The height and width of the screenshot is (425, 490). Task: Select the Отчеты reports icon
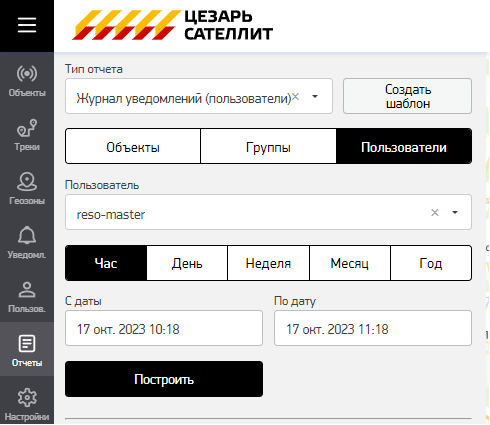point(27,349)
